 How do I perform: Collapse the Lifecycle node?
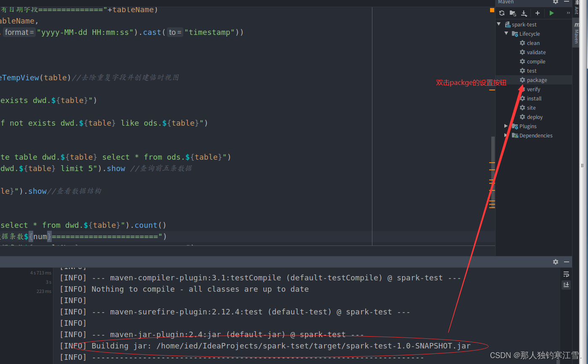(506, 34)
